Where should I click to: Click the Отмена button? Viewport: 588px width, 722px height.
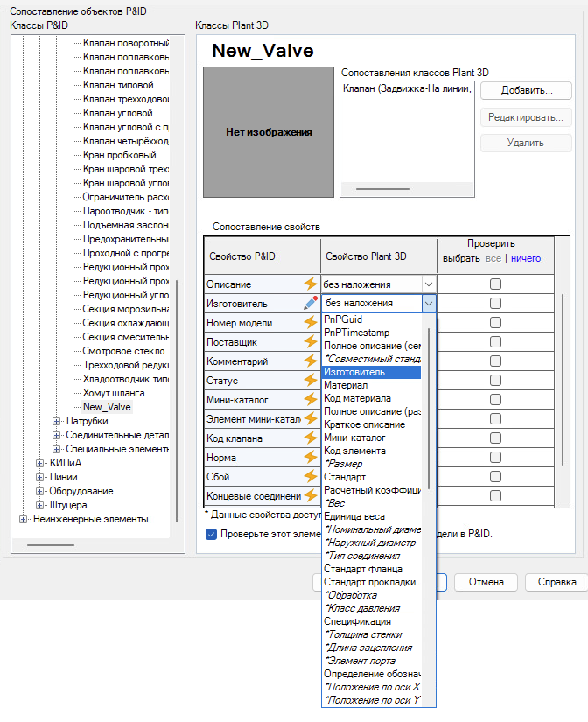[x=486, y=583]
